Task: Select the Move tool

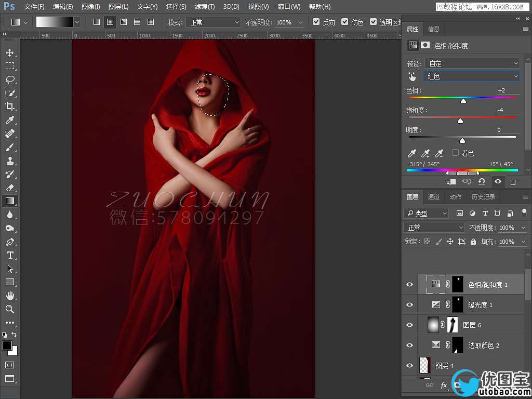Action: pyautogui.click(x=10, y=52)
